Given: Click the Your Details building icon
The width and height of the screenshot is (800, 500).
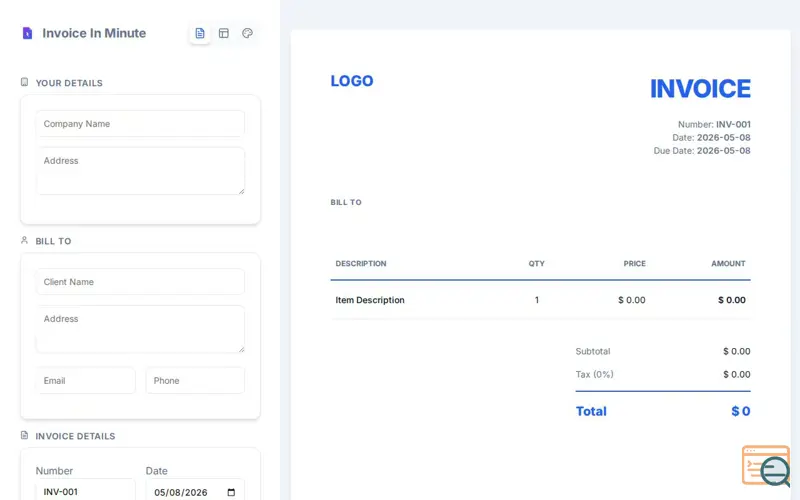Looking at the screenshot, I should pos(24,82).
